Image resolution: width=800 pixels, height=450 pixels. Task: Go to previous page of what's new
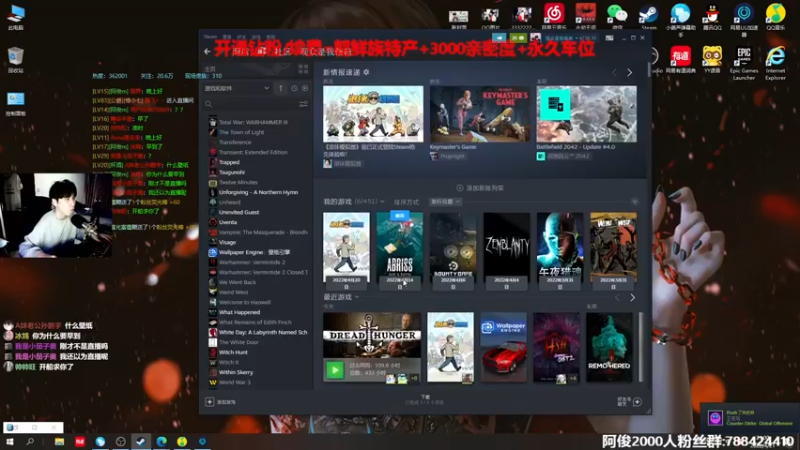614,72
